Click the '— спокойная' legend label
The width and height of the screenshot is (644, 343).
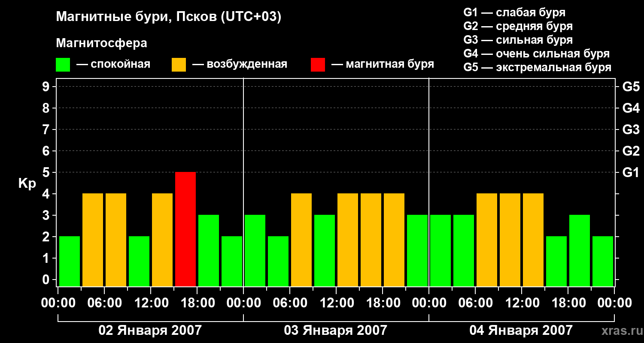113,65
